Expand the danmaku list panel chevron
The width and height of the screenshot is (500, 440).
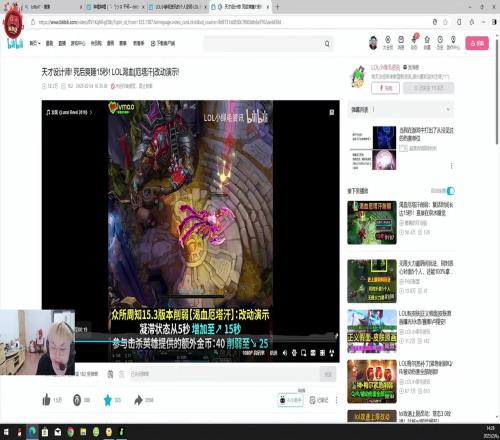pyautogui.click(x=448, y=109)
